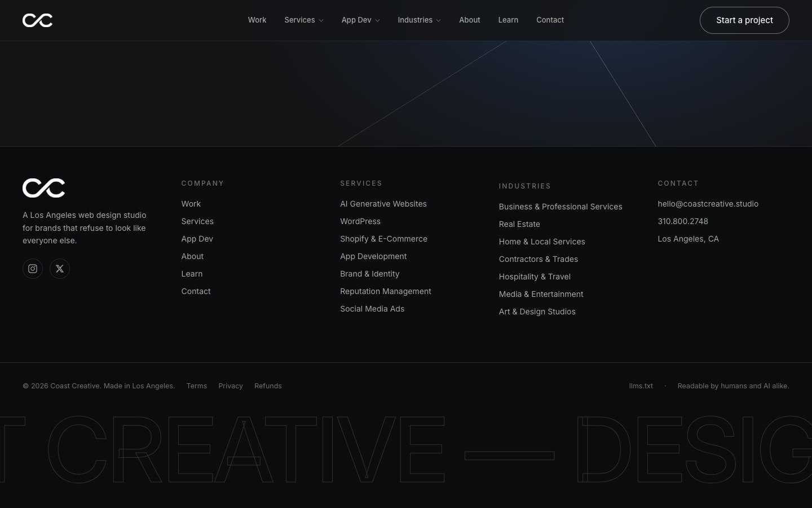Open the Hospitality & Travel link

(535, 277)
